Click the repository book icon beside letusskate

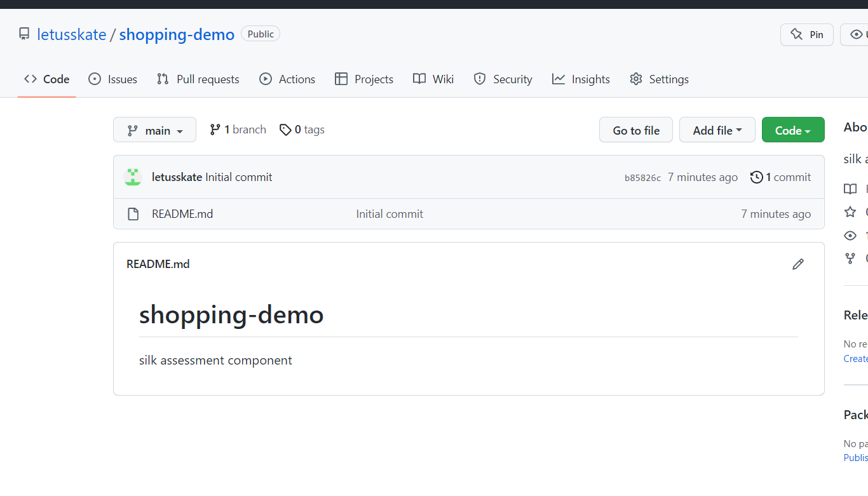[x=24, y=34]
